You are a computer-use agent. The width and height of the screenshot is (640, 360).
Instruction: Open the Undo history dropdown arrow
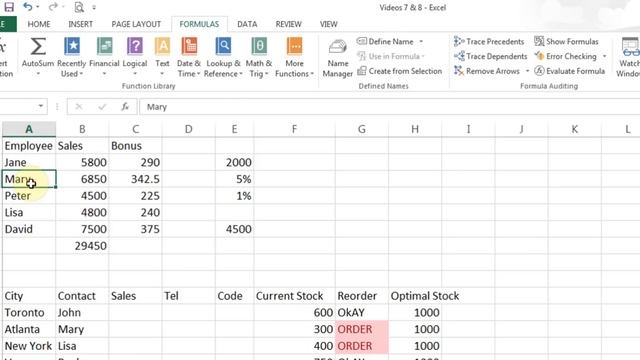pyautogui.click(x=38, y=7)
